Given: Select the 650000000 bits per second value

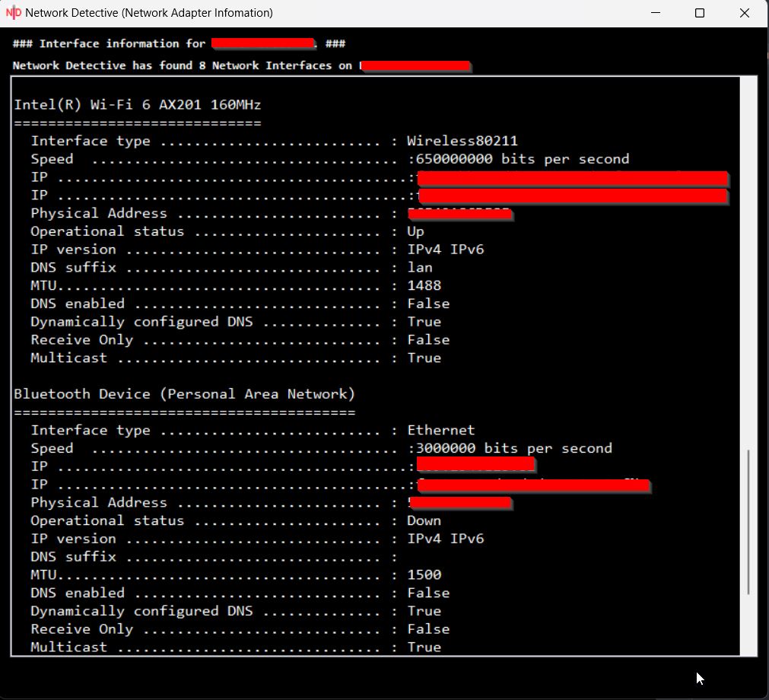Looking at the screenshot, I should [523, 159].
